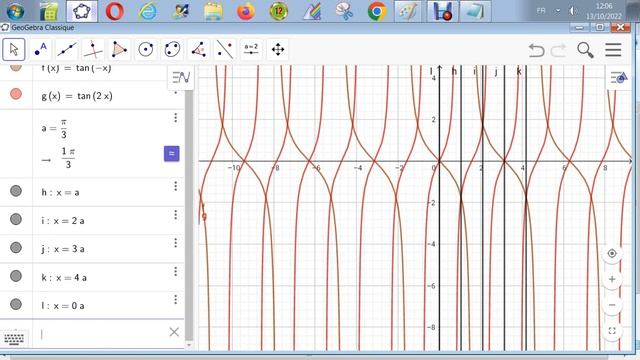Open Opera browser from taskbar
The height and width of the screenshot is (360, 640).
pos(115,11)
